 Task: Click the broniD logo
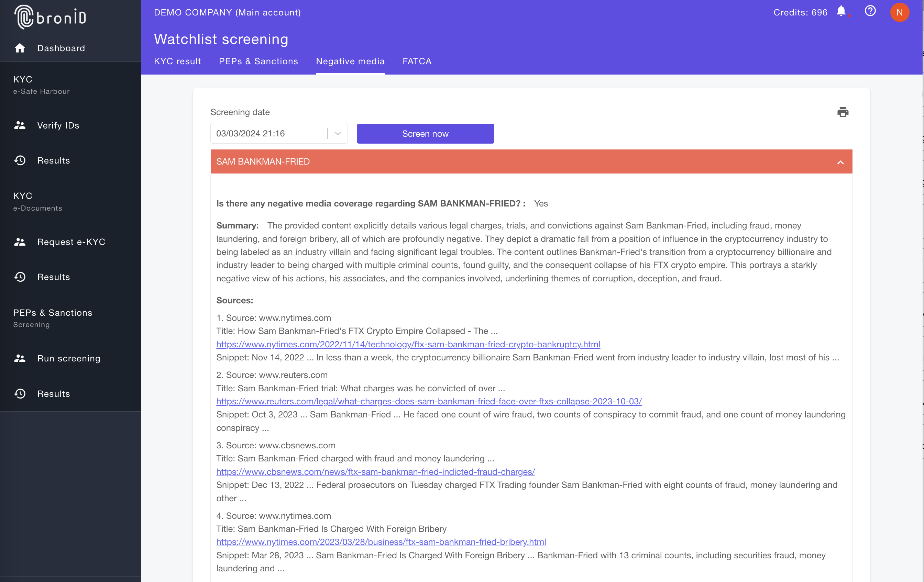[50, 17]
